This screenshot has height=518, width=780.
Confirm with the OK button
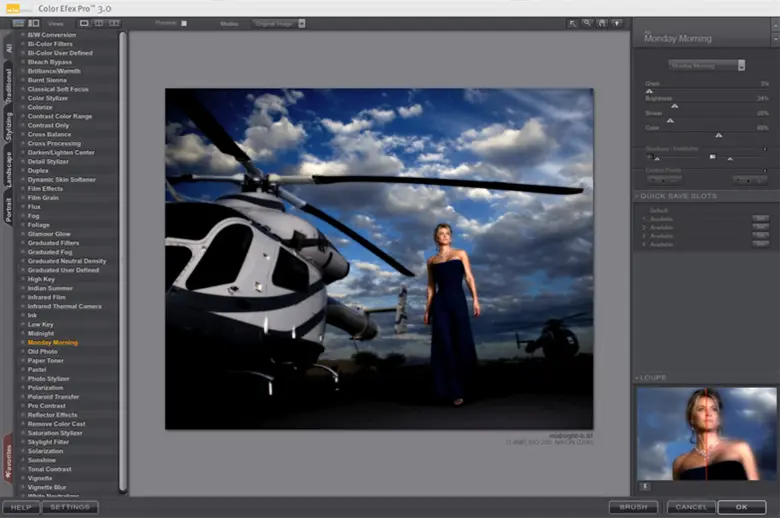[742, 507]
